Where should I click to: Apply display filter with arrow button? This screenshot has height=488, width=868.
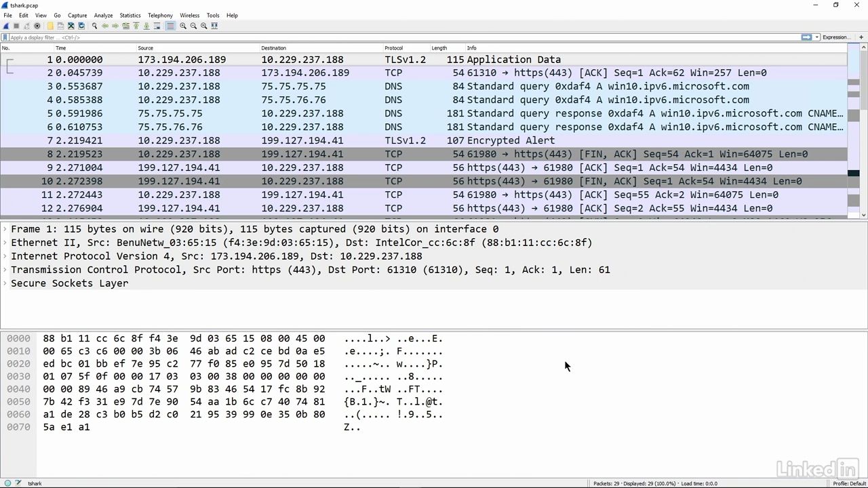[806, 37]
